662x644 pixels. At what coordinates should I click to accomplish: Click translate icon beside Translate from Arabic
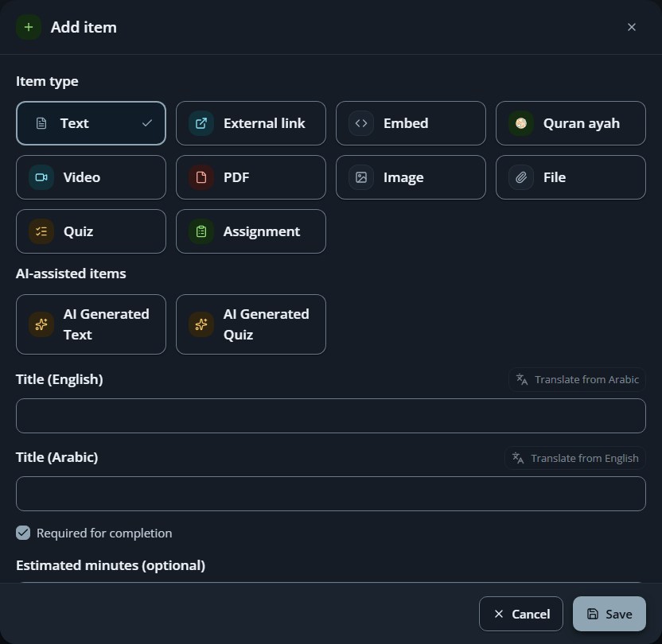click(522, 379)
